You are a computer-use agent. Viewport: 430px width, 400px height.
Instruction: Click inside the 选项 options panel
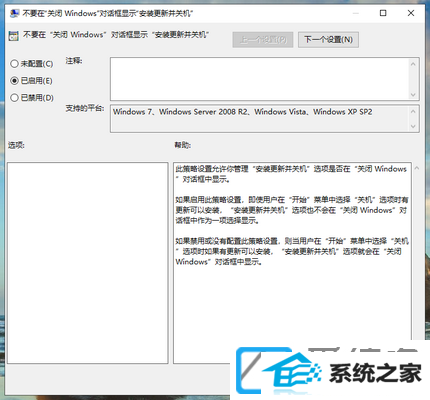tap(87, 263)
